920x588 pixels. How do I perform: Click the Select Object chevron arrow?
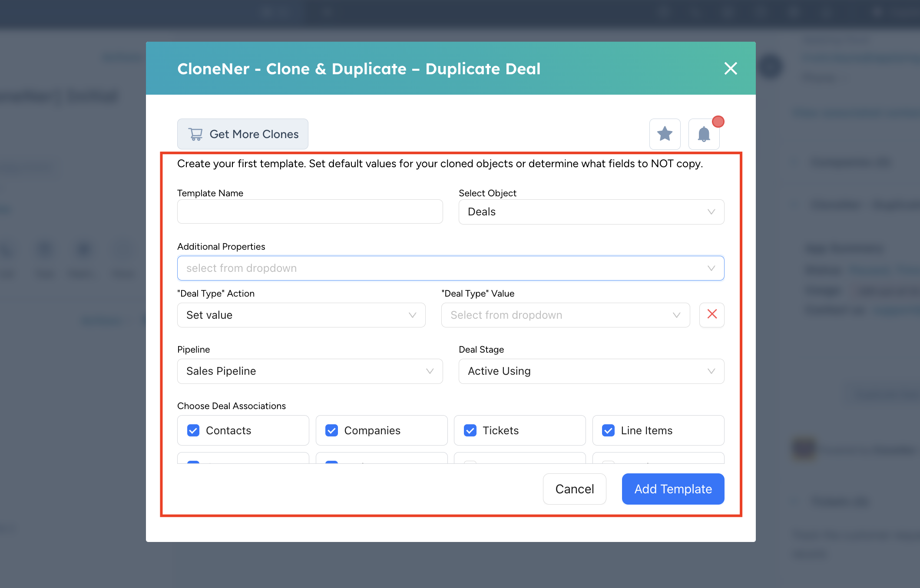711,212
